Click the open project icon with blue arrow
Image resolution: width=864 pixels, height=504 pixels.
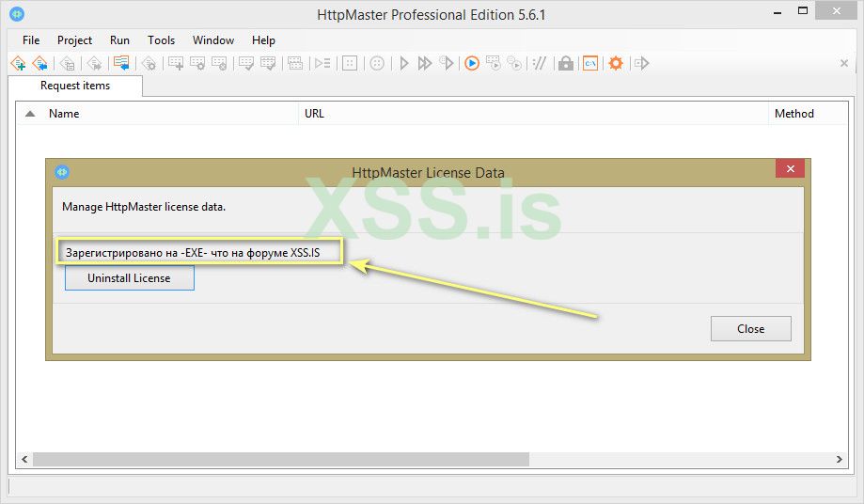point(39,63)
